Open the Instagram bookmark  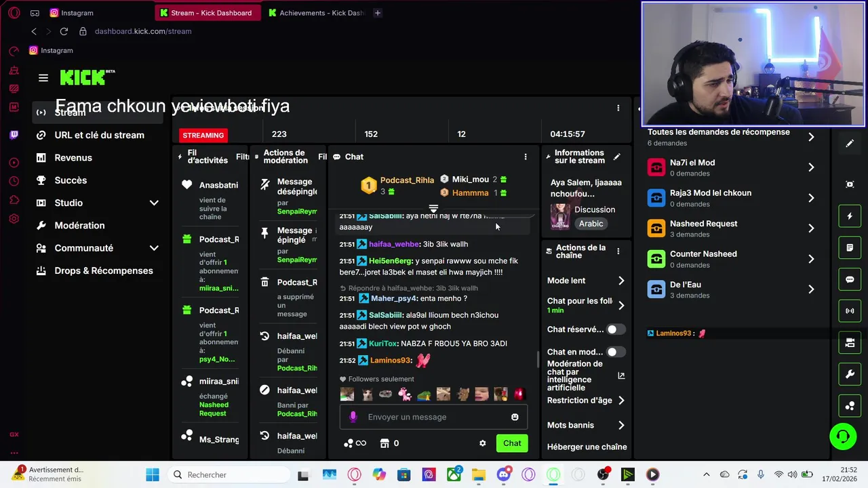[x=51, y=50]
